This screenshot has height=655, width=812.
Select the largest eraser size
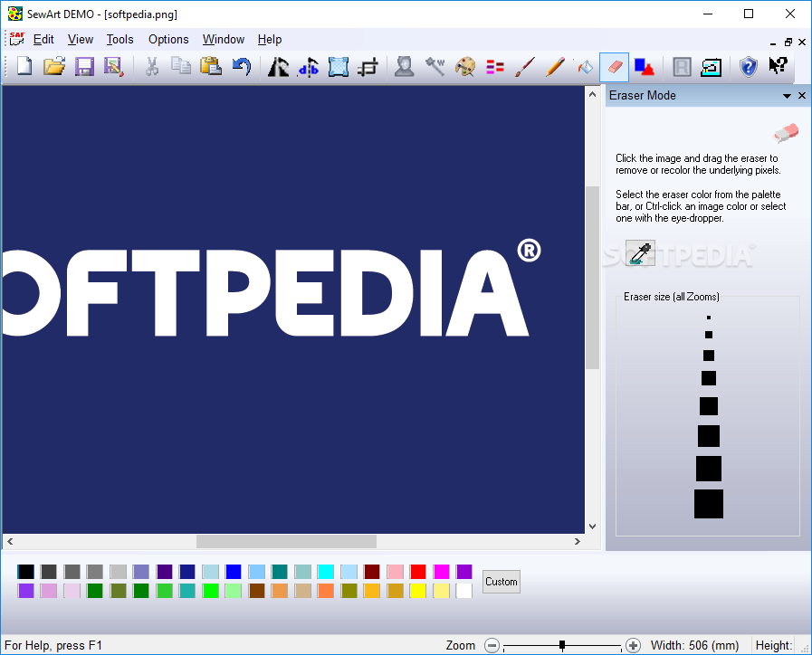coord(709,504)
